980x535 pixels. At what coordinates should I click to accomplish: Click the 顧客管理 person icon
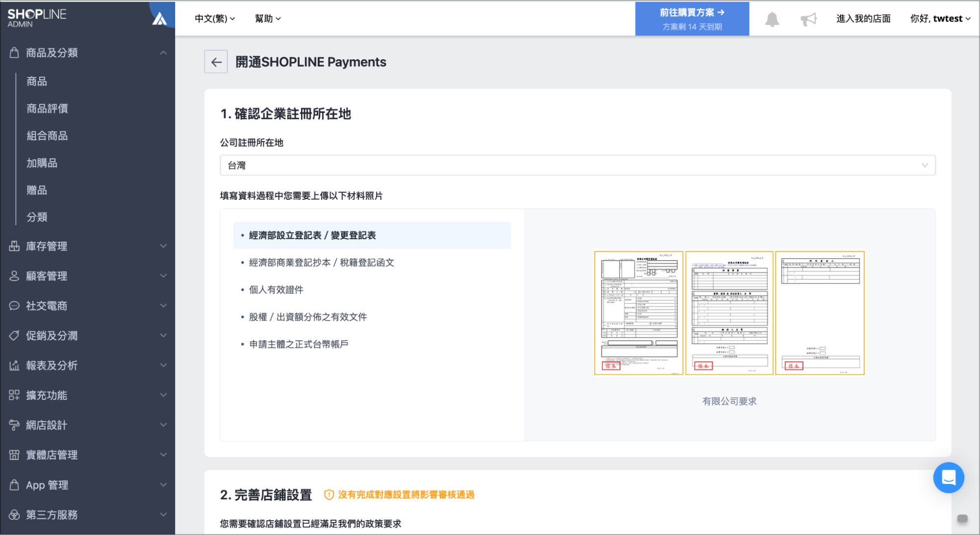[x=14, y=276]
